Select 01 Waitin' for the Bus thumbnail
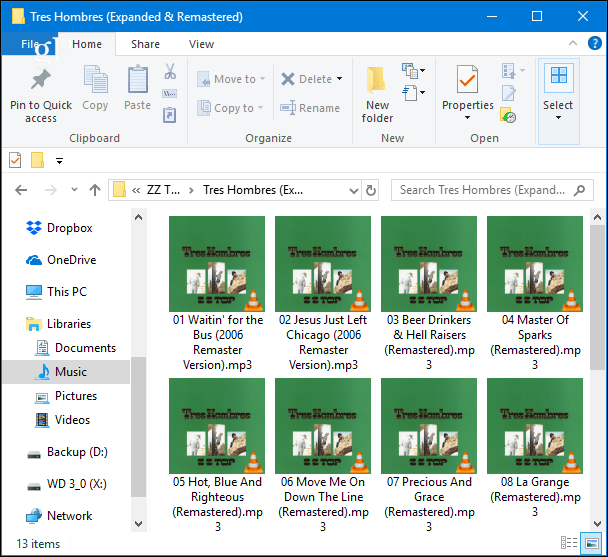 (x=217, y=264)
